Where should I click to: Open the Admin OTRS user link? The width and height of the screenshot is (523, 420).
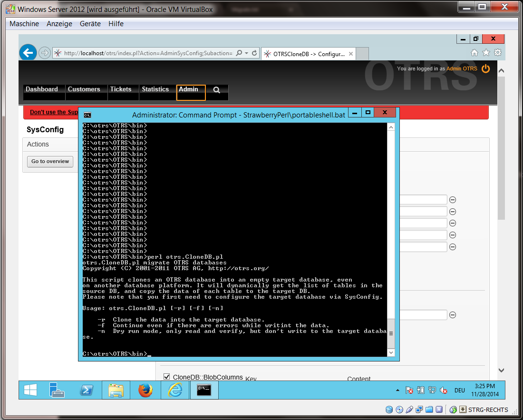click(461, 68)
